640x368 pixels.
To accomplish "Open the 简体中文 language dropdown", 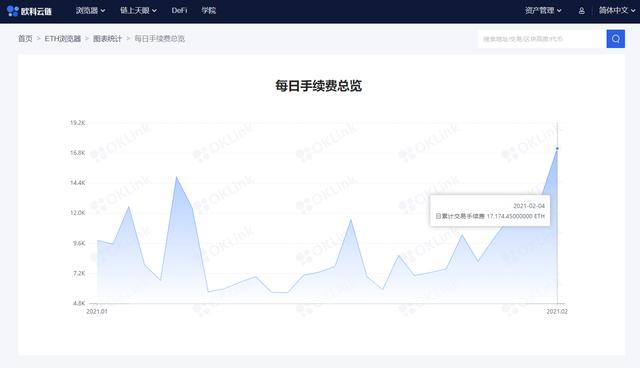I will pos(617,11).
